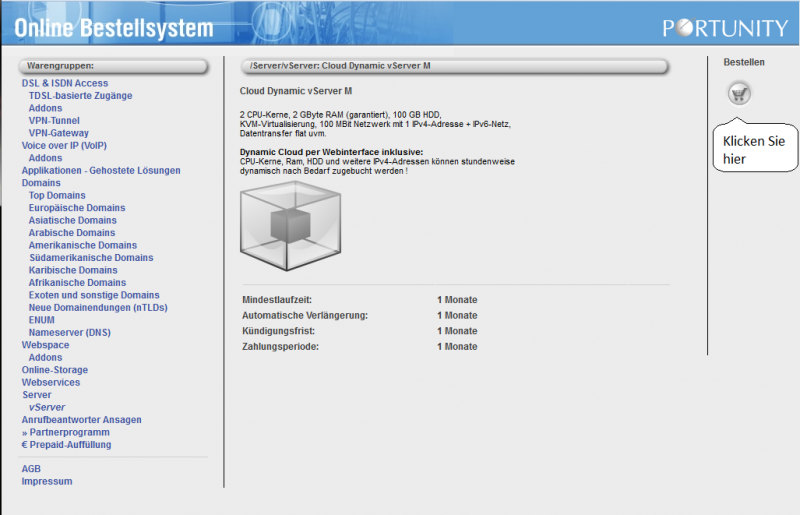Screen dimensions: 800x515
Task: Click the Portunity logo
Action: pos(725,27)
